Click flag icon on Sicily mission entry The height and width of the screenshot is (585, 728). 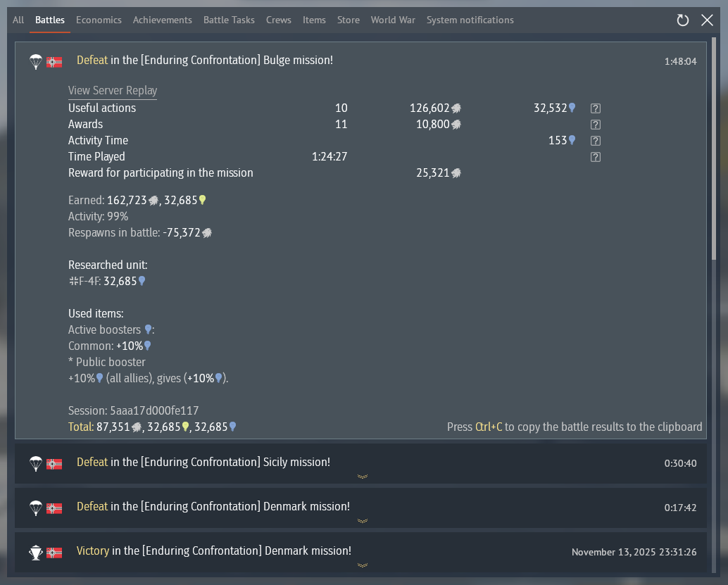coord(54,464)
